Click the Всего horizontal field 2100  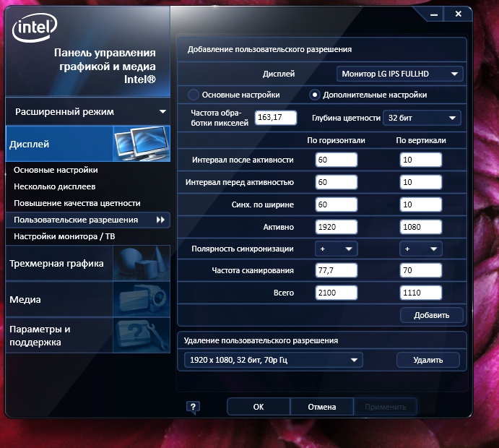(x=336, y=293)
